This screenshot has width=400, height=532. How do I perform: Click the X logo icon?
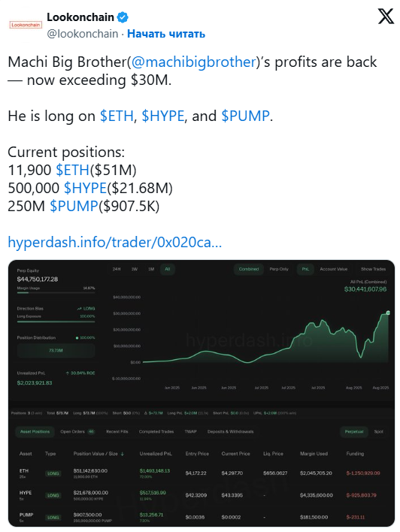pyautogui.click(x=386, y=16)
